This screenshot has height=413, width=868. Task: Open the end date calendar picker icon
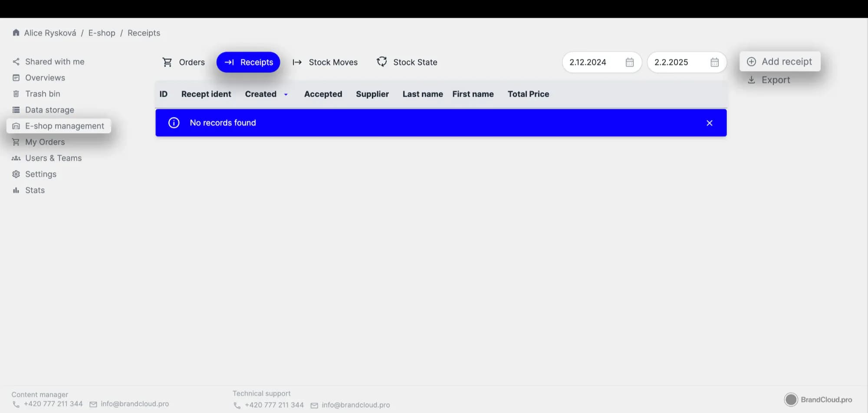coord(714,62)
